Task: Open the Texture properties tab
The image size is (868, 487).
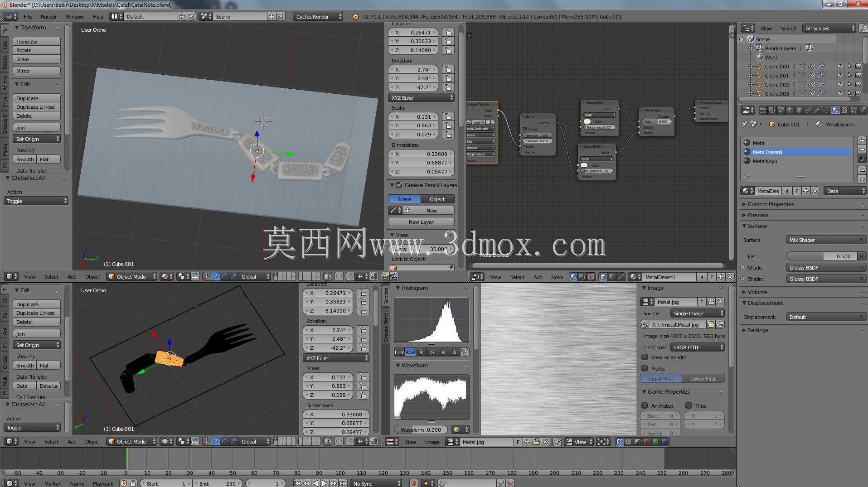Action: tap(844, 110)
